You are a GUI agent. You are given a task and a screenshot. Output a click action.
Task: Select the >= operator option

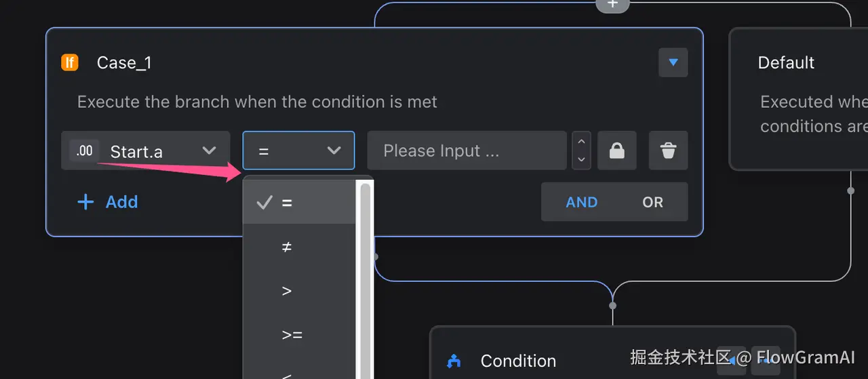[x=292, y=335]
